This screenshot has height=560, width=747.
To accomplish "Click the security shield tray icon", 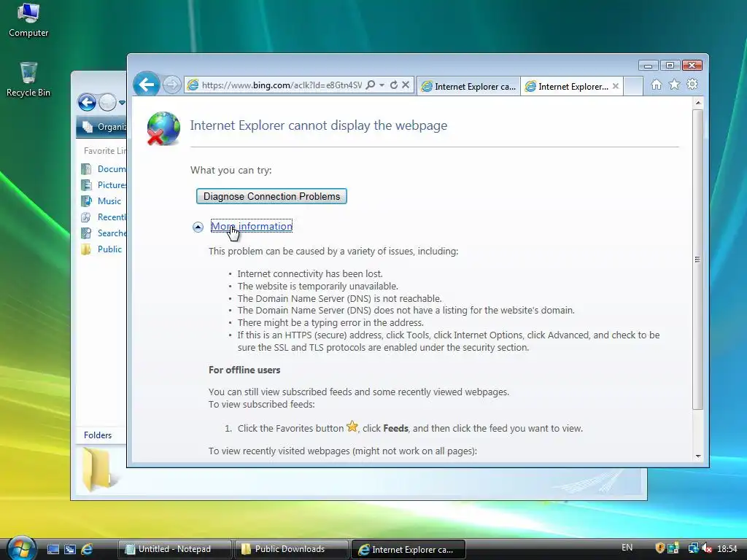I will click(x=659, y=548).
